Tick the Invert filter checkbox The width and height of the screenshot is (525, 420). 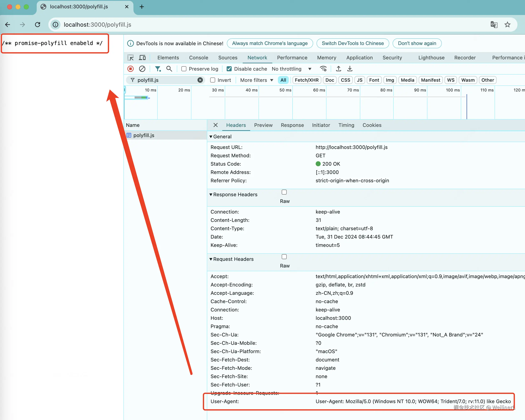(213, 80)
